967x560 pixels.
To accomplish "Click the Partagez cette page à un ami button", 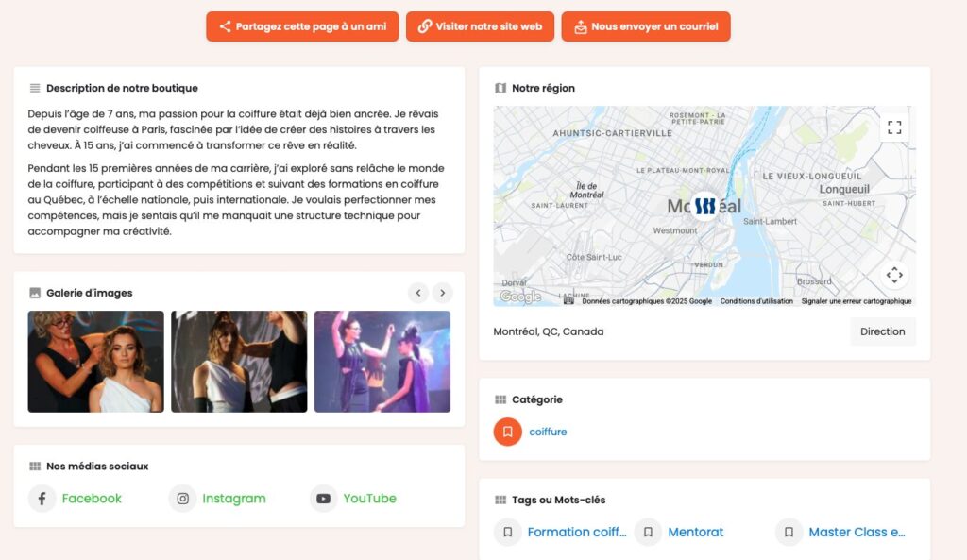I will pyautogui.click(x=302, y=26).
